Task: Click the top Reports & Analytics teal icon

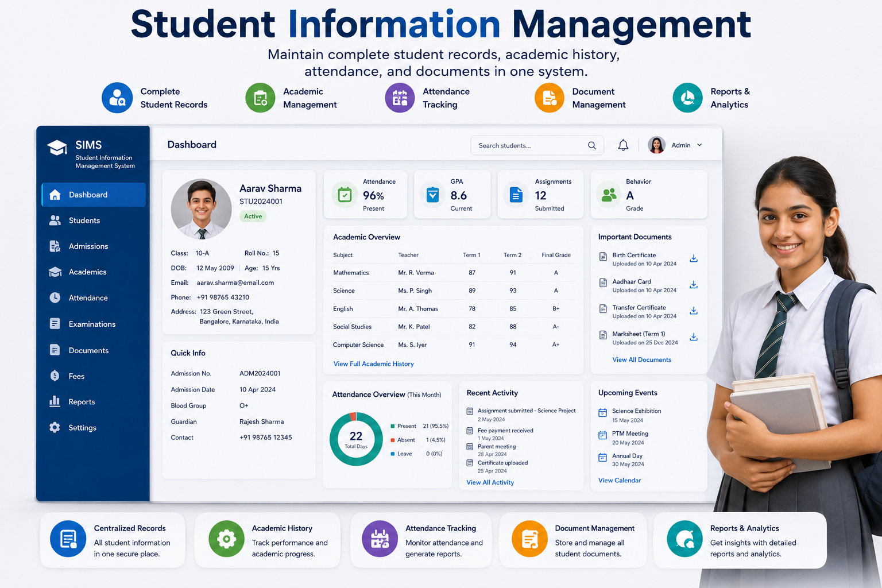Action: coord(688,98)
